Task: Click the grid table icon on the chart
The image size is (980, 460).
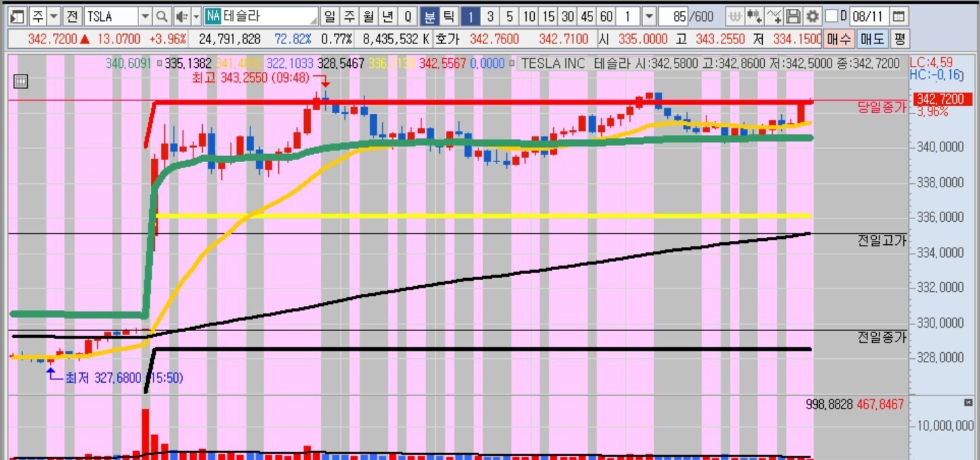Action: tap(20, 82)
